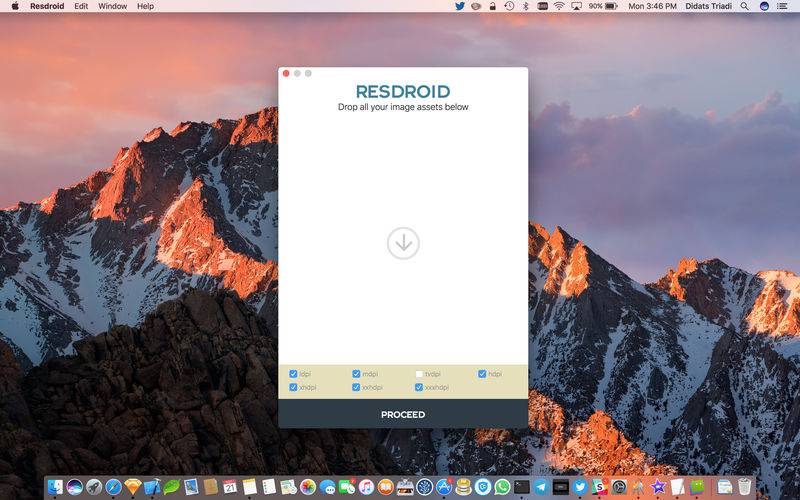The width and height of the screenshot is (800, 500).
Task: Open Photos in the Dock
Action: (x=308, y=487)
